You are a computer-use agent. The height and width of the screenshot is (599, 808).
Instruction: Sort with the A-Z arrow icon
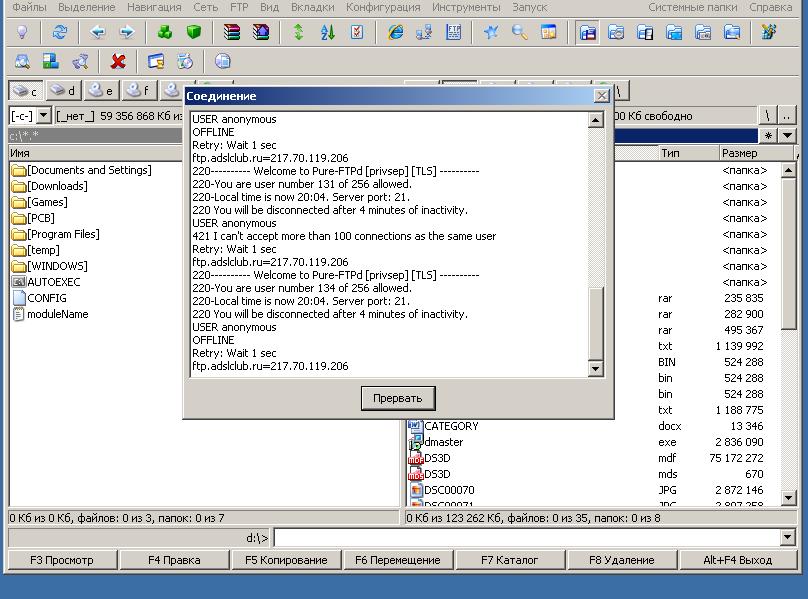[328, 32]
